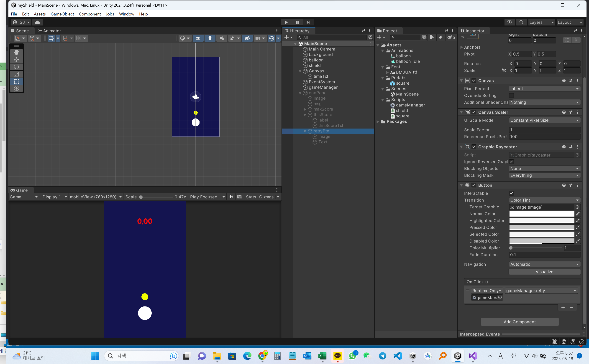589x364 pixels.
Task: Toggle scene visibility eye icon
Action: click(247, 38)
